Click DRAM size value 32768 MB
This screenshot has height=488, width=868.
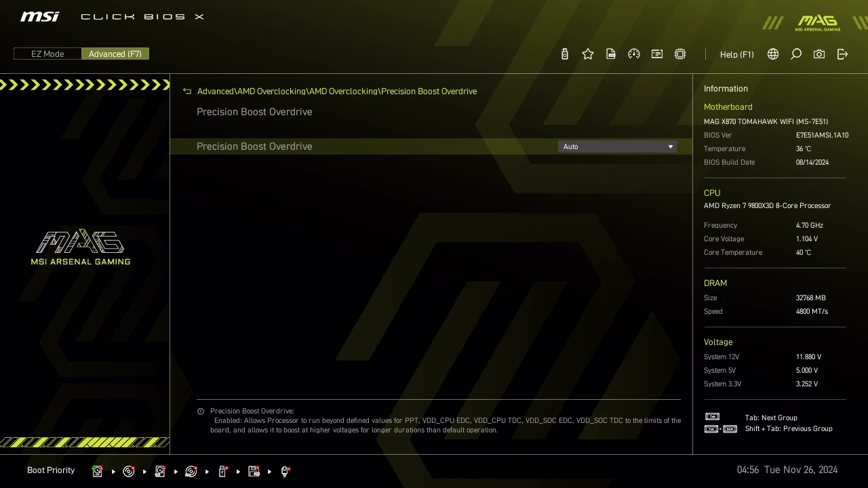coord(811,298)
